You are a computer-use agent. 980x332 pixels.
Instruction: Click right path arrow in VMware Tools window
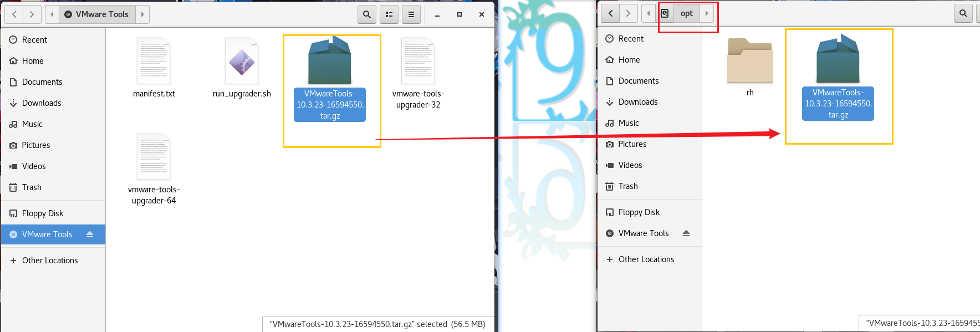(142, 14)
